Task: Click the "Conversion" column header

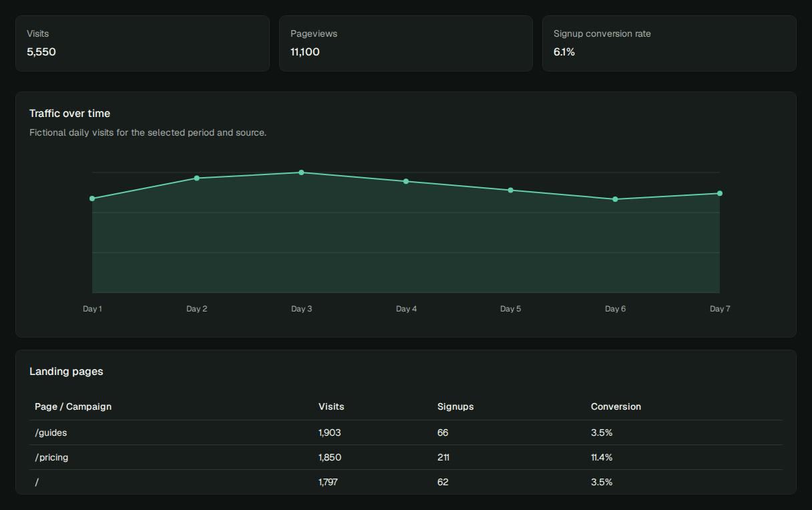Action: [x=616, y=406]
